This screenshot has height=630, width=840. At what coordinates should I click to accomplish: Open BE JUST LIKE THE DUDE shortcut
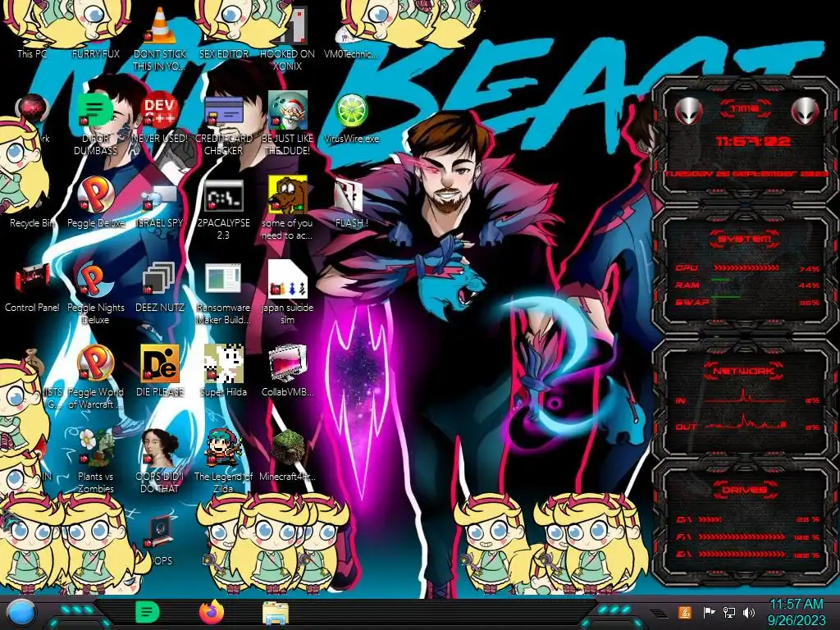288,123
